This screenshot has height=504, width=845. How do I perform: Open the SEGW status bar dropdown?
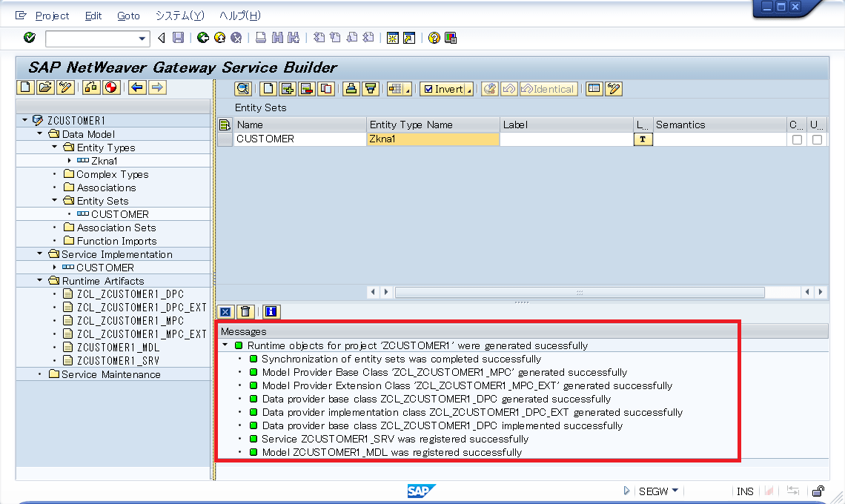click(675, 491)
